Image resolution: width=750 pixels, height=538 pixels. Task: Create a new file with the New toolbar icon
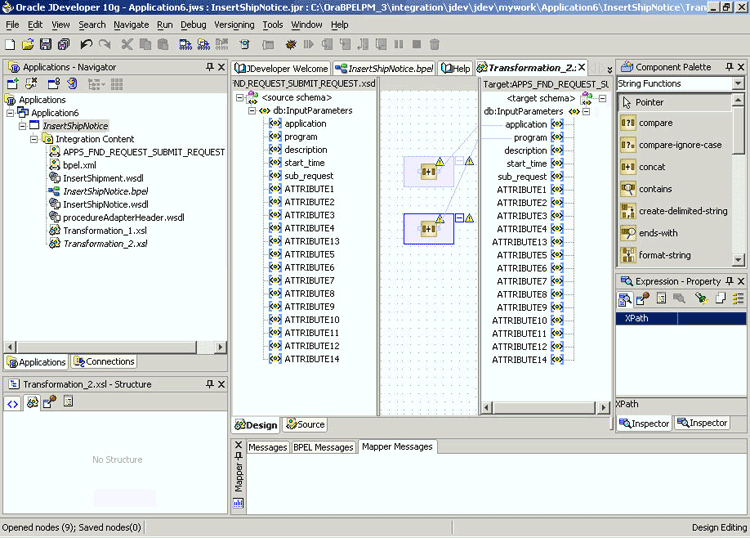pyautogui.click(x=10, y=44)
